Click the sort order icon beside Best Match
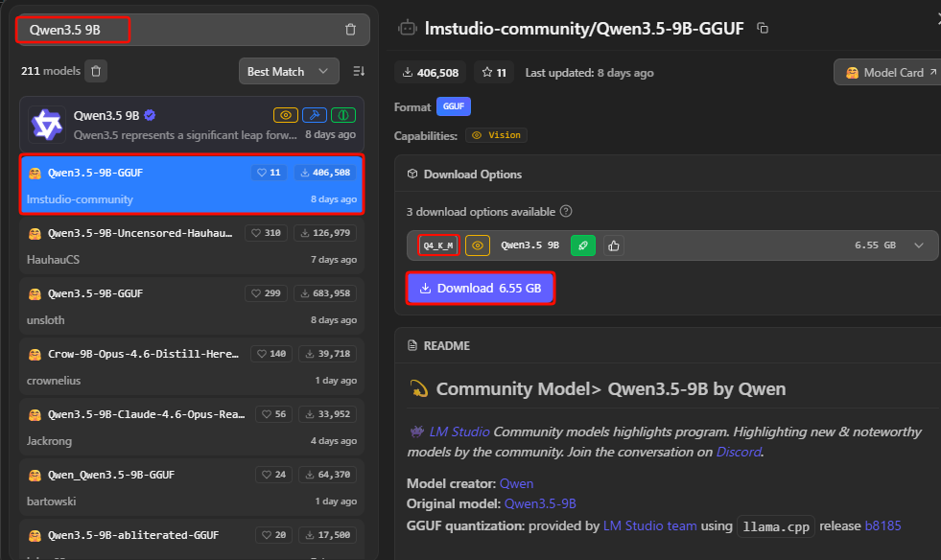This screenshot has height=560, width=941. point(359,71)
